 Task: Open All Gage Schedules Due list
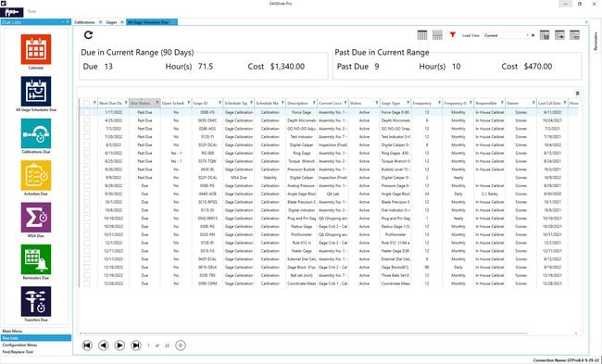tap(36, 92)
